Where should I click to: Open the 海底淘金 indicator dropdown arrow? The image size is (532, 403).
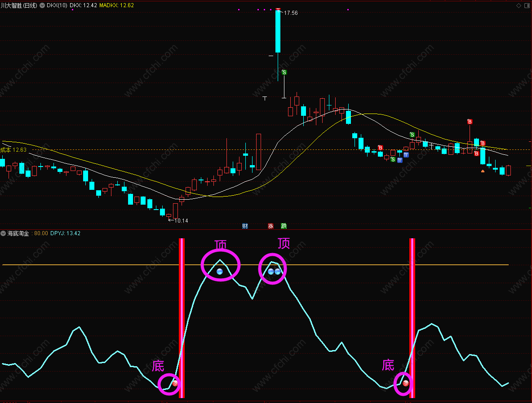[3, 233]
